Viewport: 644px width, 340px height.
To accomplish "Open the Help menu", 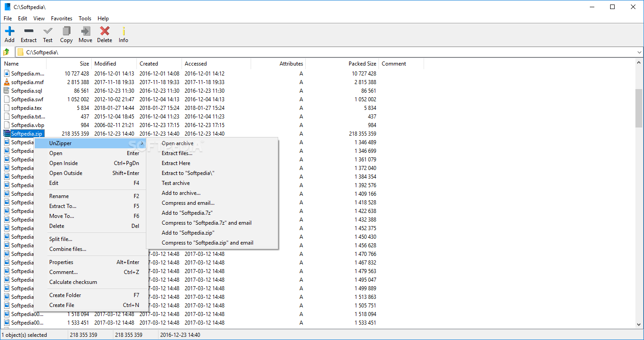I will (103, 19).
